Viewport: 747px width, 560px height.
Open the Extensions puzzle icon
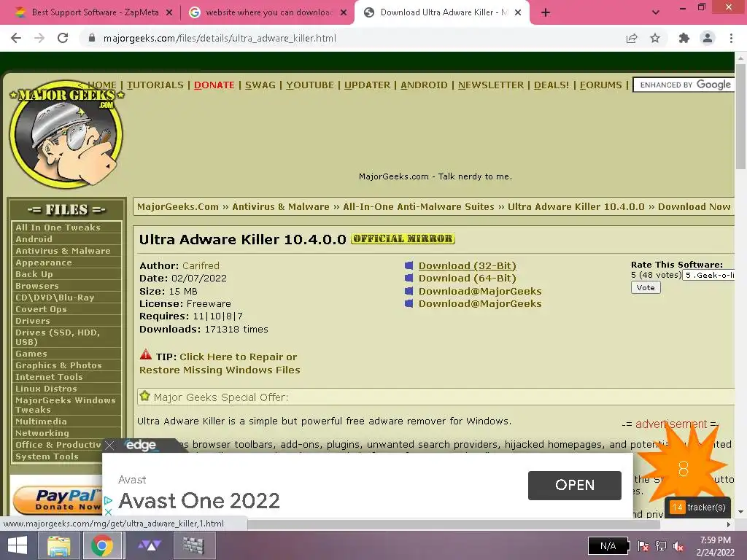point(684,38)
